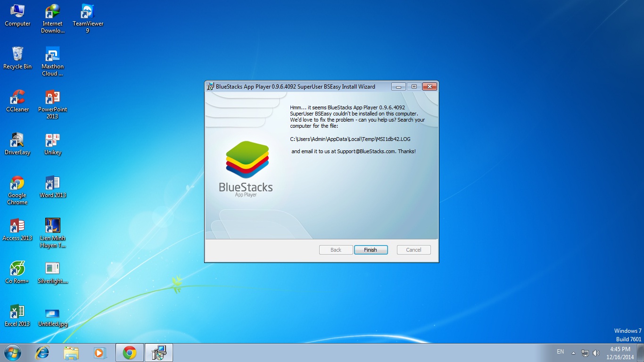Open the taskbar clock and date
Image resolution: width=644 pixels, height=362 pixels.
(620, 353)
